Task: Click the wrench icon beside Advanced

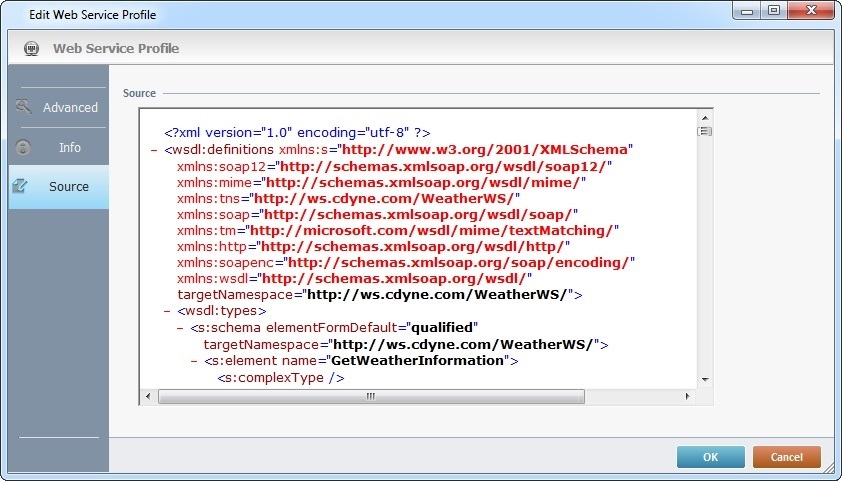Action: tap(24, 106)
